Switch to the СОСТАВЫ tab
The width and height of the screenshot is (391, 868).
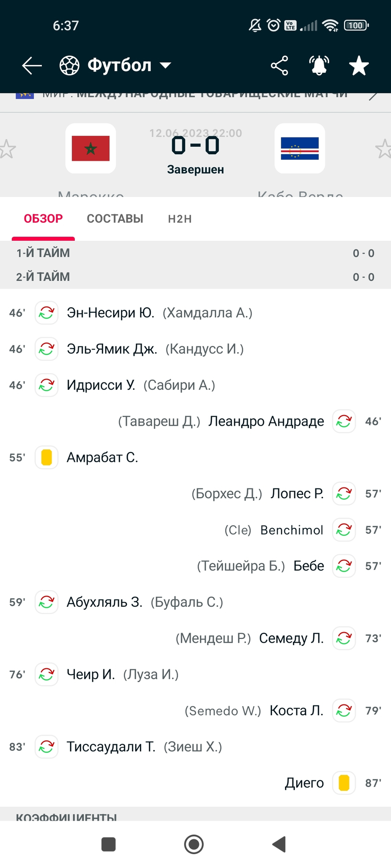(115, 219)
